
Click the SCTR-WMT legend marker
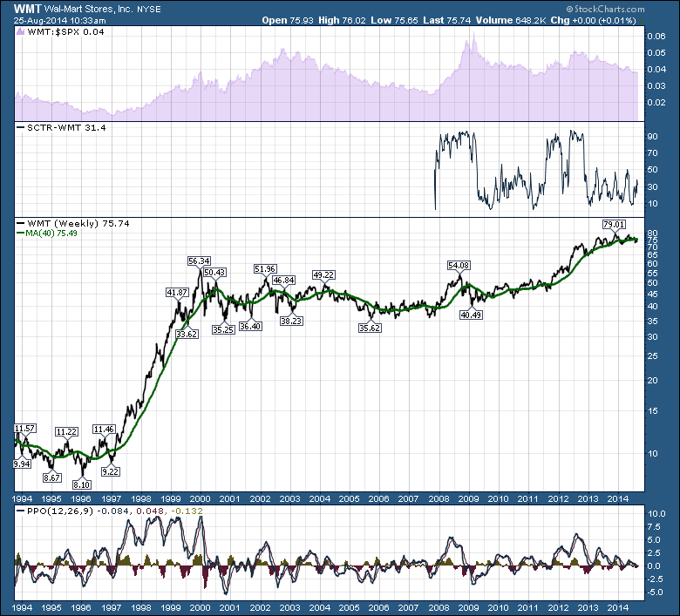tap(21, 128)
